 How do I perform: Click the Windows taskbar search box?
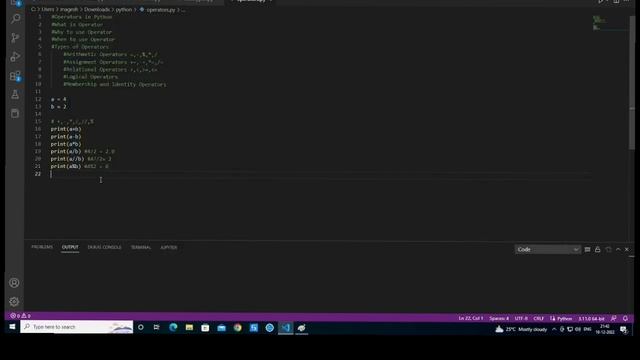click(77, 327)
